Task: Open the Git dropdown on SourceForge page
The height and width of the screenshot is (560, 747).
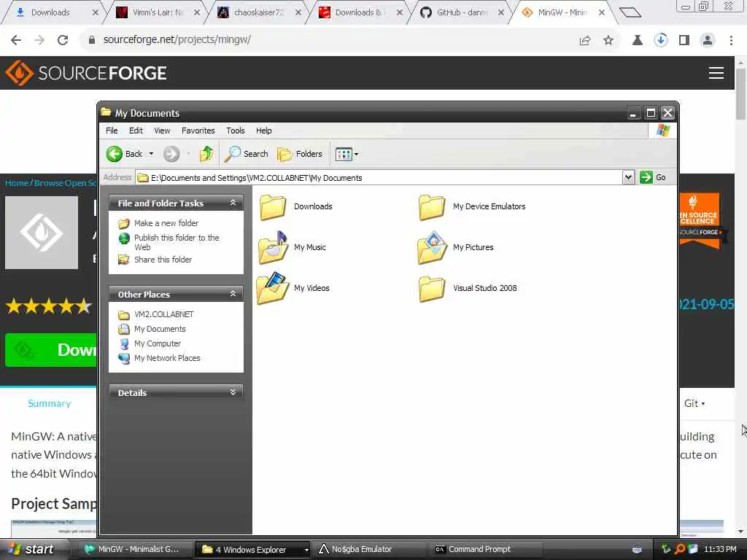Action: point(694,403)
